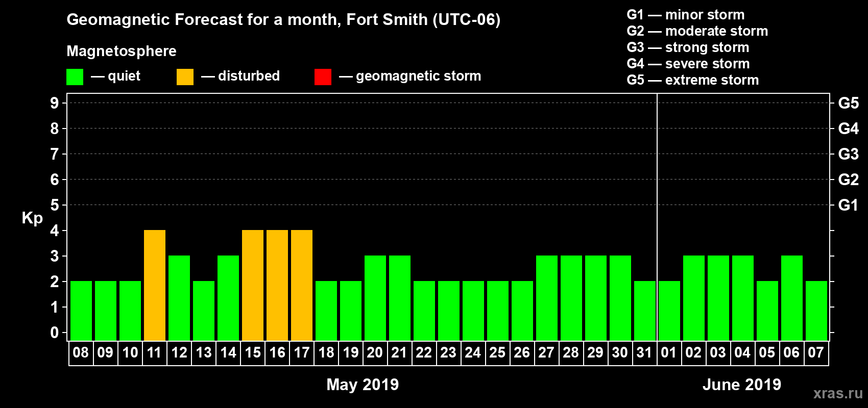
Task: Click the 'G3' right axis label
Action: 849,154
